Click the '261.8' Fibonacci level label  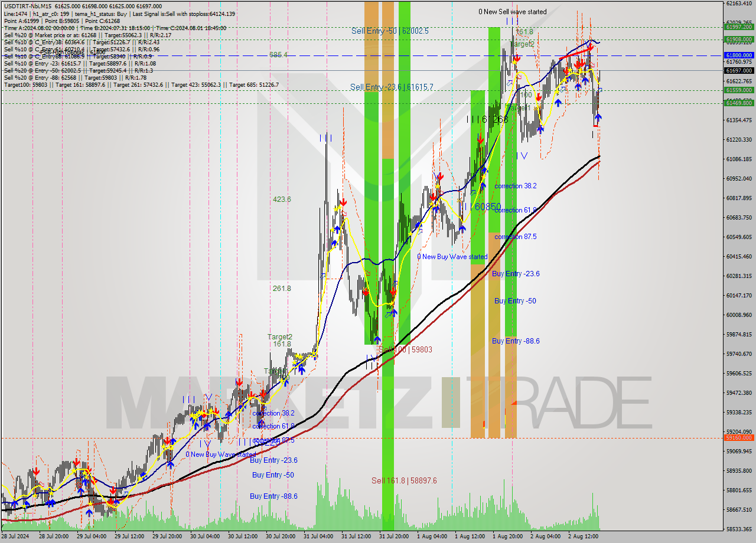282,289
